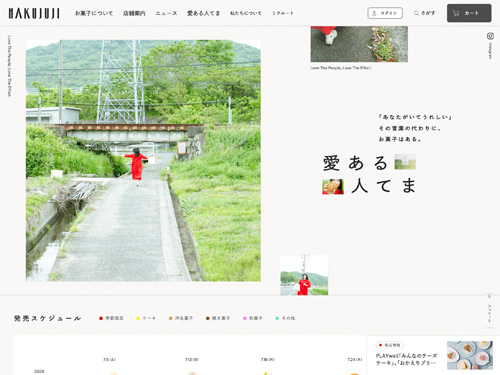Click the Instagram icon on the right edge
The width and height of the screenshot is (500, 375).
pos(490,36)
